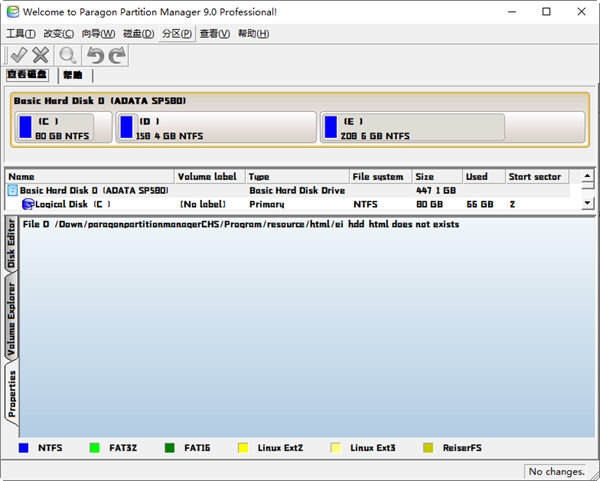Sort by the Used column header
Viewport: 600px width, 481px height.
484,176
